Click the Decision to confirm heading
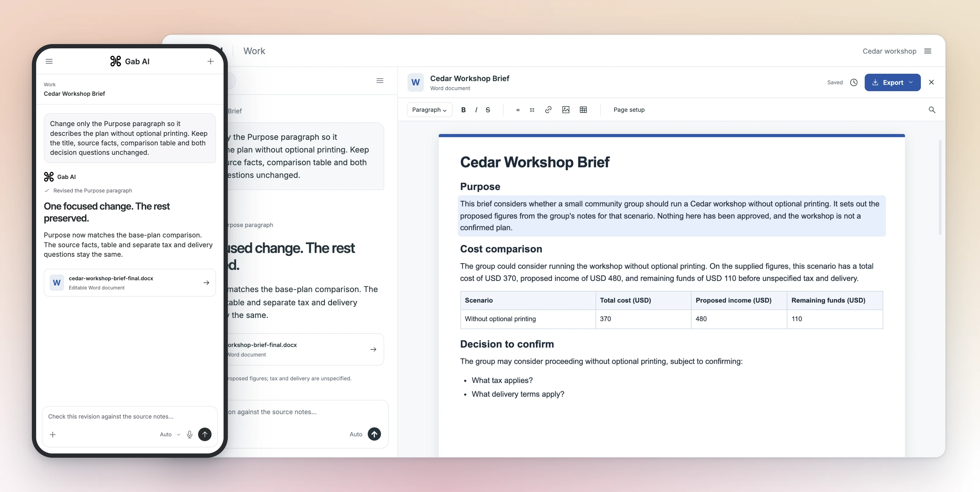Image resolution: width=980 pixels, height=492 pixels. click(x=507, y=344)
